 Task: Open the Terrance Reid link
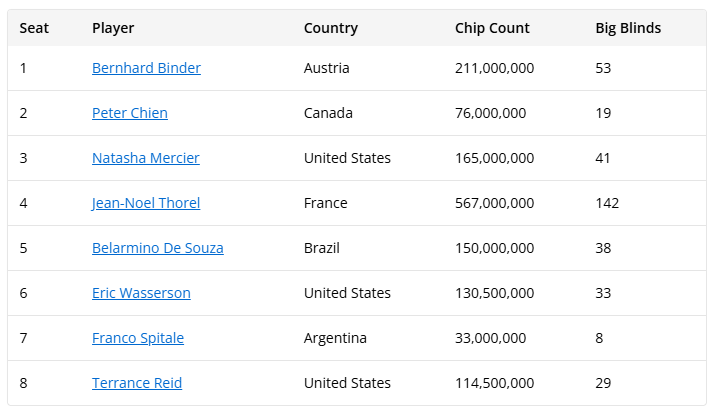[x=137, y=383]
